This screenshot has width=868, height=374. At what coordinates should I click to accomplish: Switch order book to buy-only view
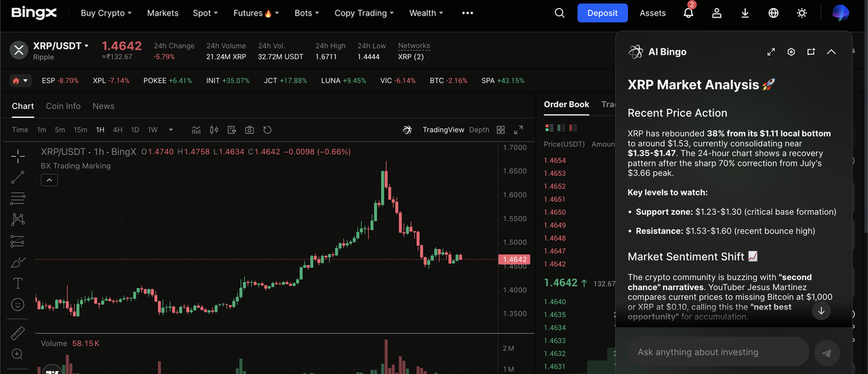tap(560, 128)
